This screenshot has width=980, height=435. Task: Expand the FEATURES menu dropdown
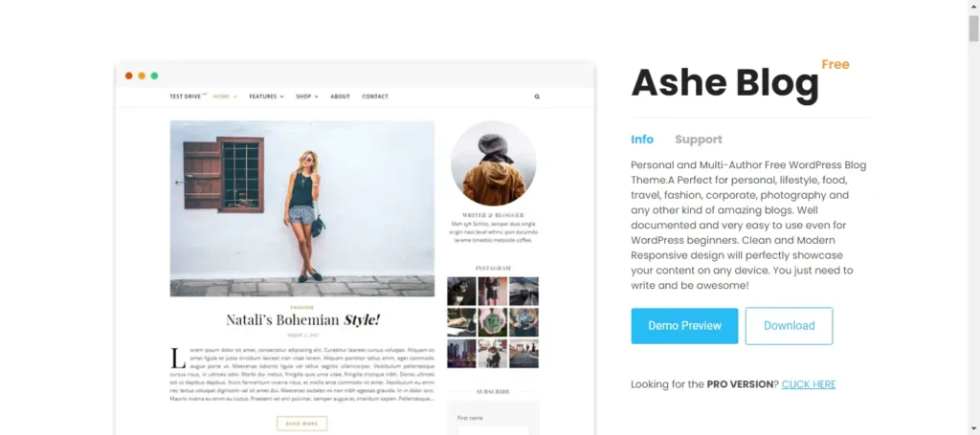click(x=266, y=97)
